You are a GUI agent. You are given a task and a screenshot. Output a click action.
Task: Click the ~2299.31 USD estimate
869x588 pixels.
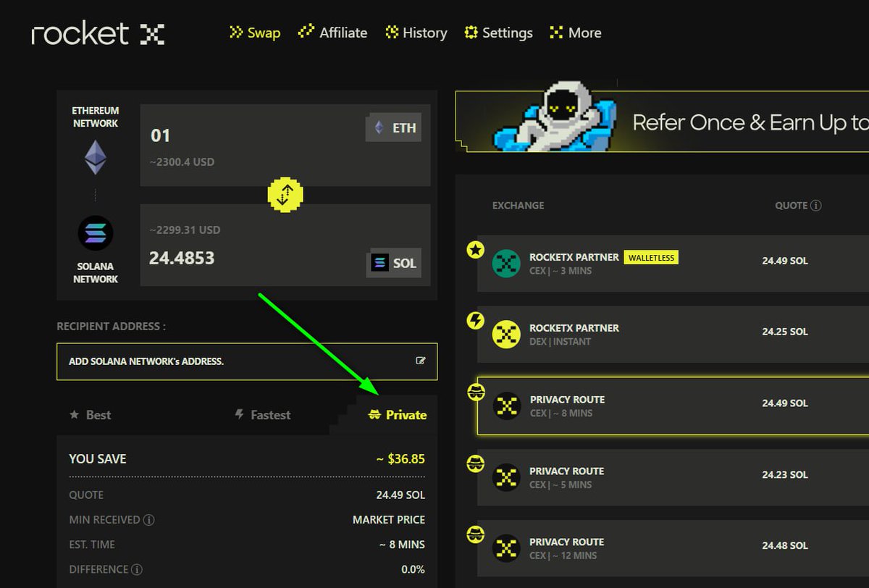185,230
